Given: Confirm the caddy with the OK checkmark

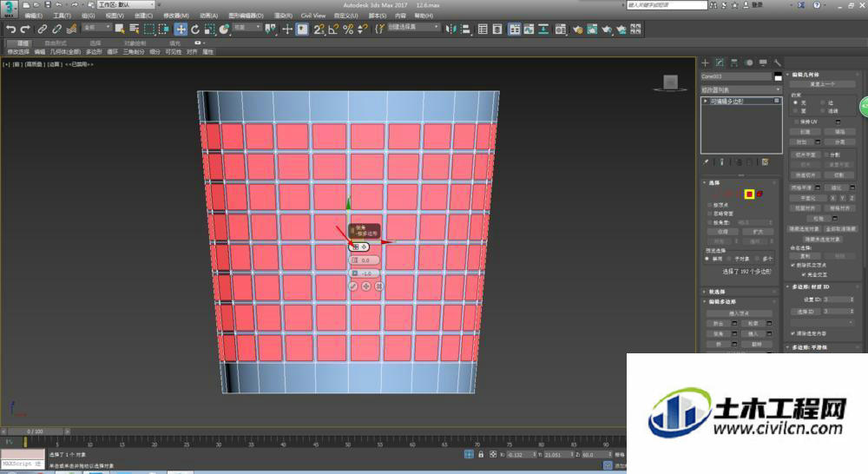Looking at the screenshot, I should click(352, 286).
